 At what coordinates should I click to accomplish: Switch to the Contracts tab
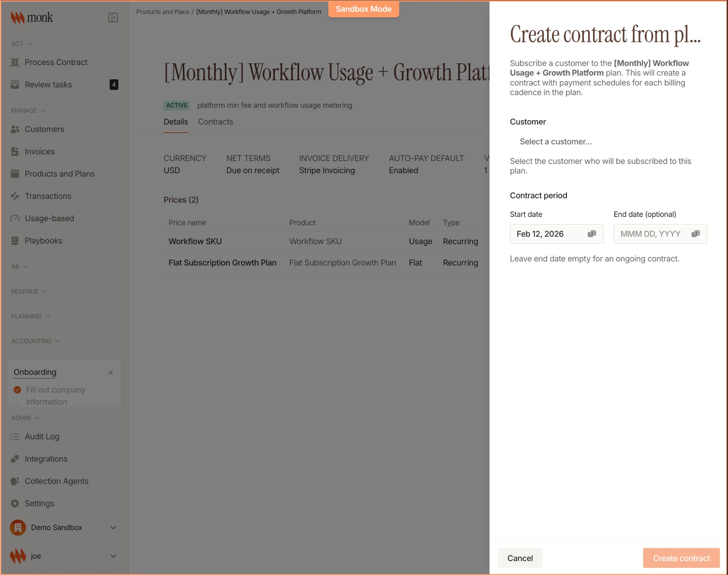[x=215, y=122]
